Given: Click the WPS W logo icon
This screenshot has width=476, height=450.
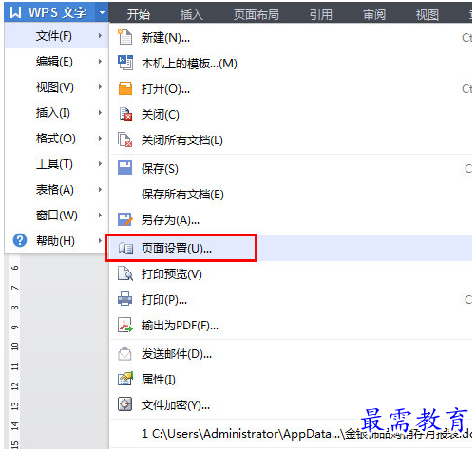Looking at the screenshot, I should (15, 12).
